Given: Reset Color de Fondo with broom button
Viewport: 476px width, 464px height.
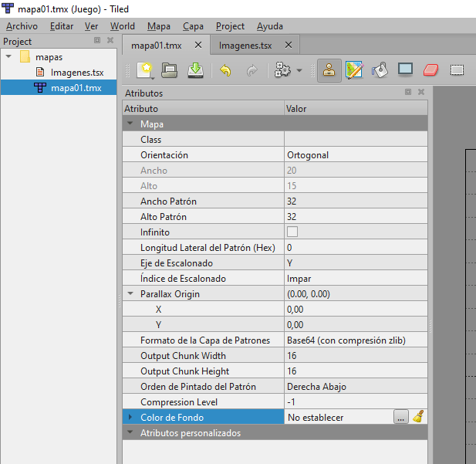Looking at the screenshot, I should (418, 418).
